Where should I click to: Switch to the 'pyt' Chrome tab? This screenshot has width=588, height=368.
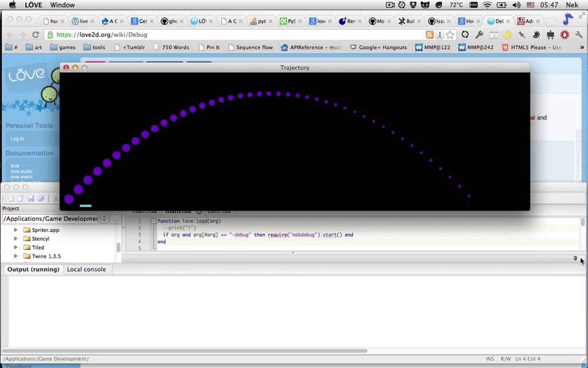point(261,21)
